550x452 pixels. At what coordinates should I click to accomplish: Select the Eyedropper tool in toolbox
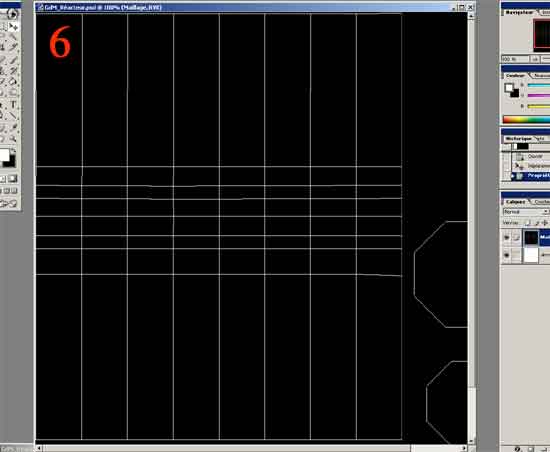[14, 127]
